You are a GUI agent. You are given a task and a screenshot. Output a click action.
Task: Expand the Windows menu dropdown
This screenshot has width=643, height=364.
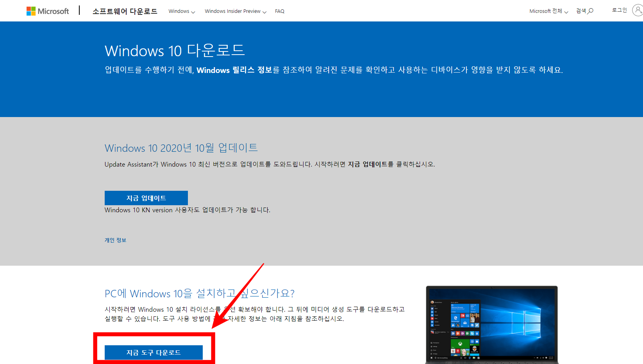pos(182,11)
